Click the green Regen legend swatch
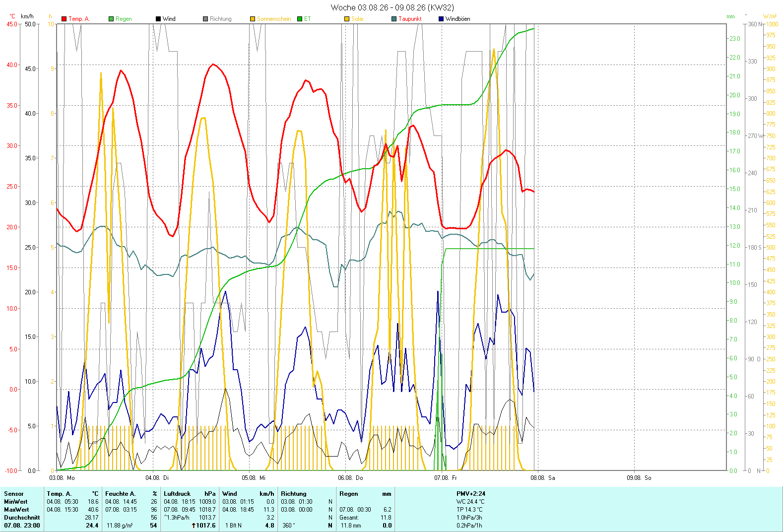 pos(111,19)
